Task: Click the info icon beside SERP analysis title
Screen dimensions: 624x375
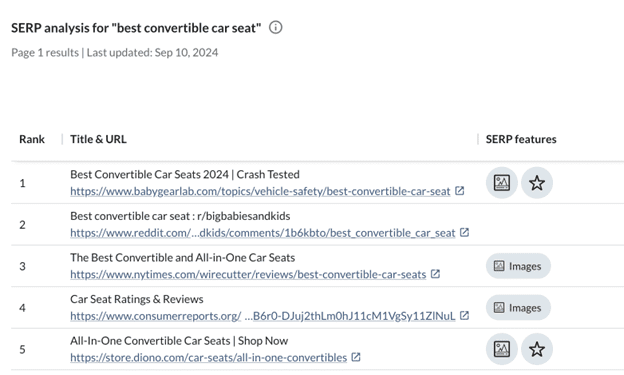Action: tap(275, 27)
